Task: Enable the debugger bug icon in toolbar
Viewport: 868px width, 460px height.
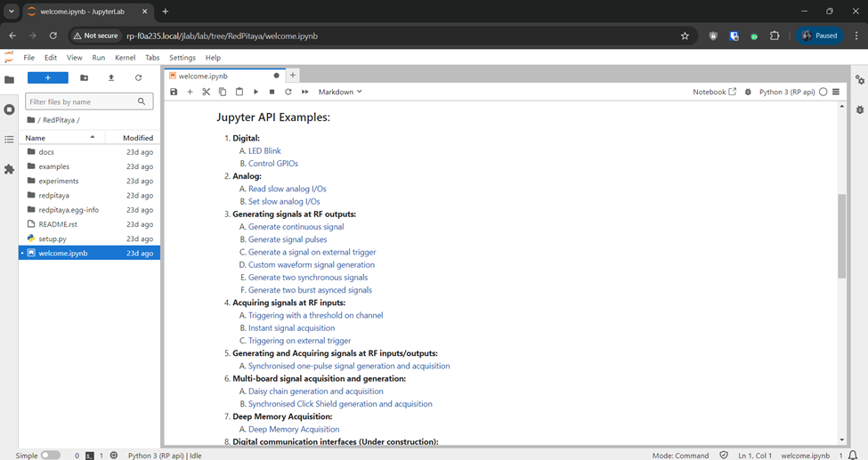Action: [748, 92]
